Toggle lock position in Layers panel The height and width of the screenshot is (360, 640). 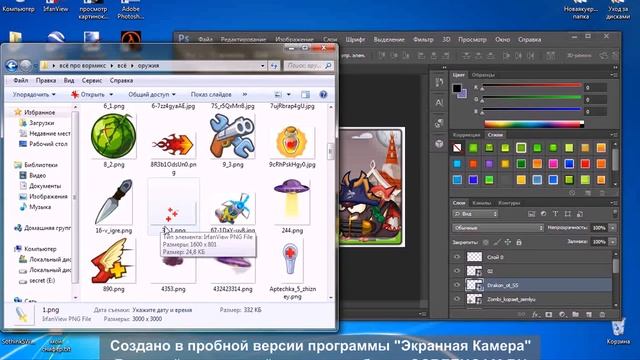pyautogui.click(x=507, y=242)
